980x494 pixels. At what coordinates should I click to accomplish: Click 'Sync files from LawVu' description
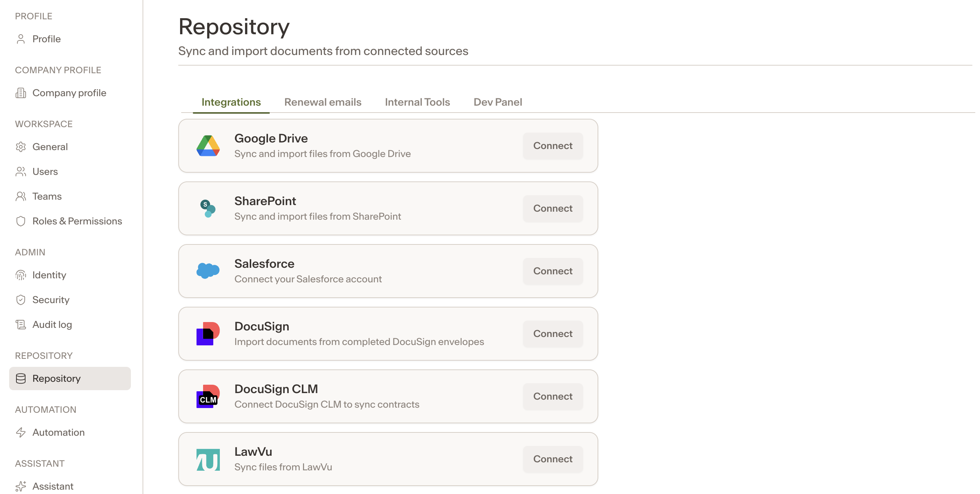283,467
